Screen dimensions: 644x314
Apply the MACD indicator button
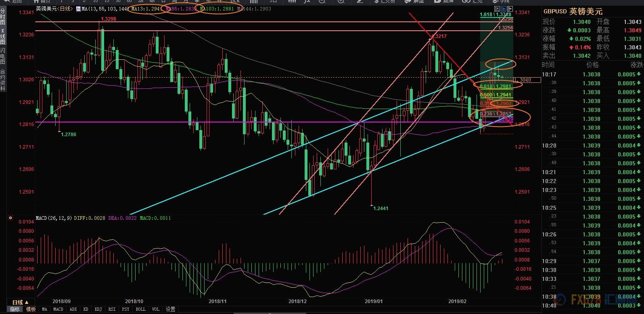coord(58,309)
